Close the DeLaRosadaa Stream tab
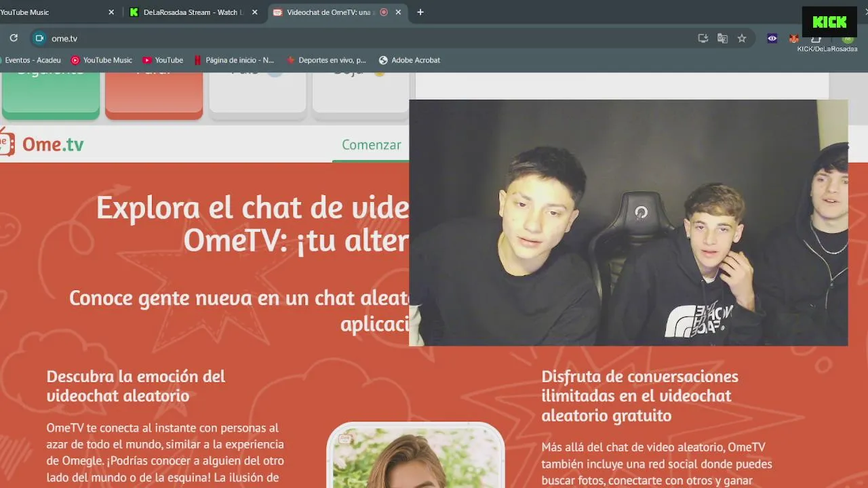This screenshot has height=488, width=868. point(255,12)
